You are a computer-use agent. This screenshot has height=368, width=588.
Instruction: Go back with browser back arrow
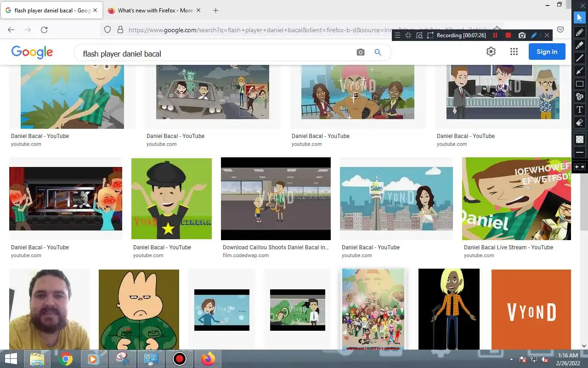point(11,29)
